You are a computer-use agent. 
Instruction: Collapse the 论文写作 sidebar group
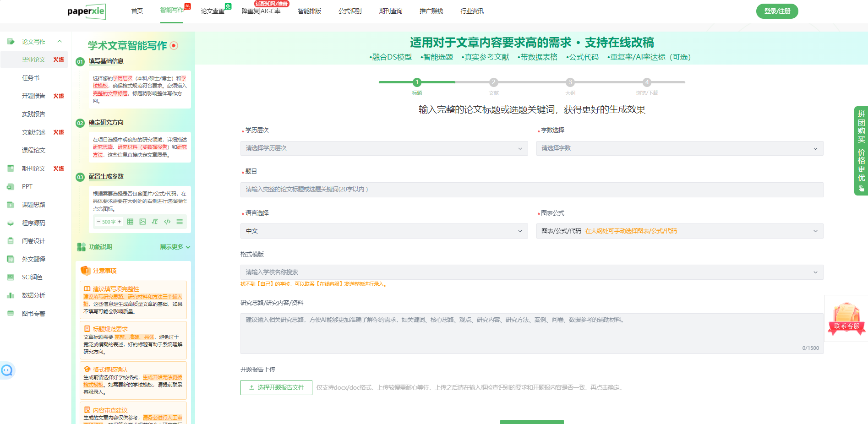coord(60,42)
